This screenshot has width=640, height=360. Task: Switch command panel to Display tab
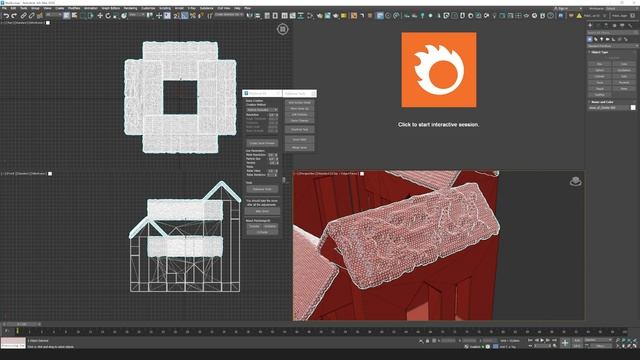pos(622,25)
